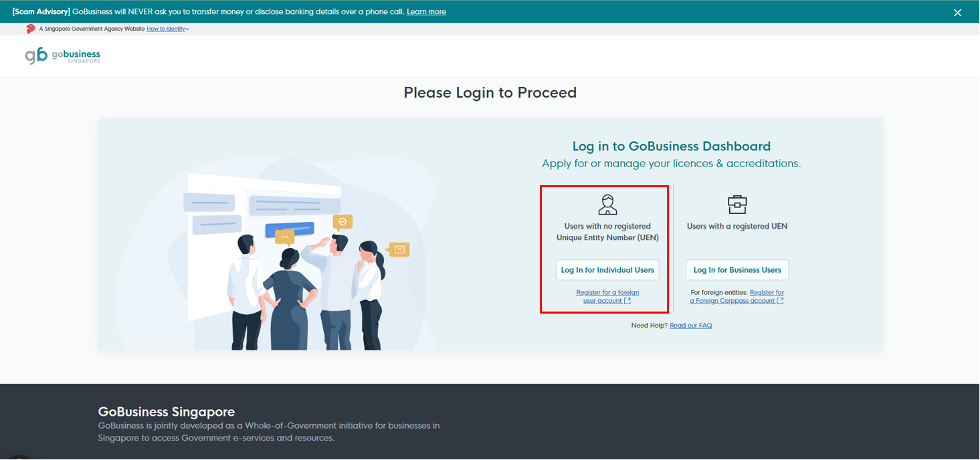The height and width of the screenshot is (460, 980).
Task: Click the Singapore Government lion head icon
Action: 31,29
